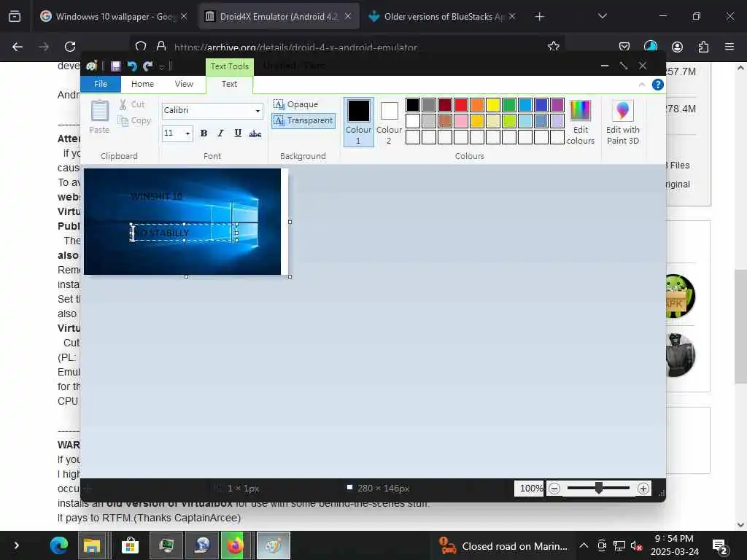The width and height of the screenshot is (747, 560).
Task: Bookmark this page with the star icon
Action: click(x=554, y=46)
